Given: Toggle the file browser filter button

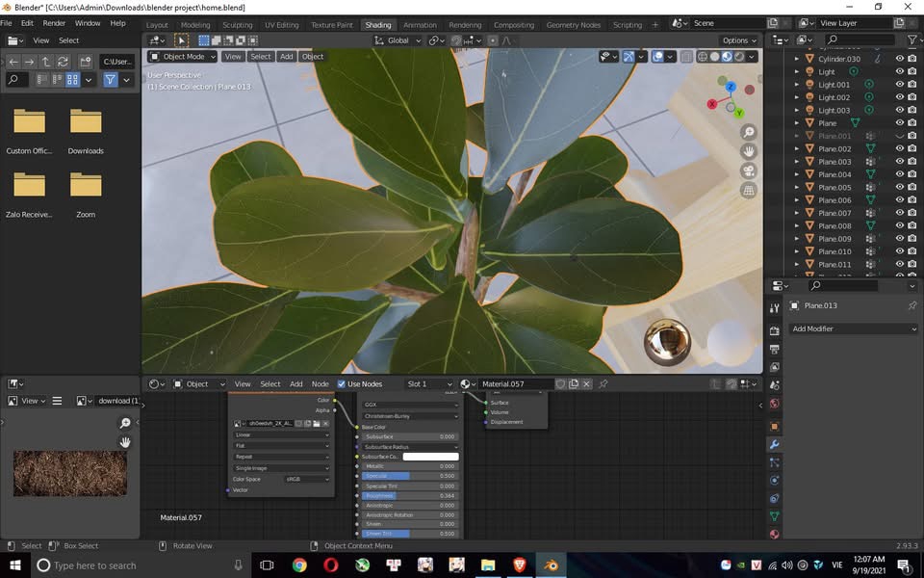Looking at the screenshot, I should coord(111,80).
